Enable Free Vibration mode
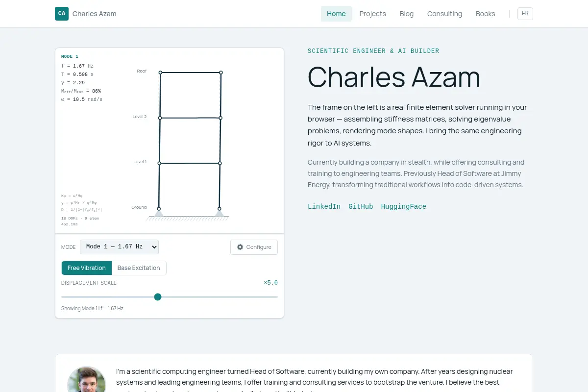 click(87, 268)
